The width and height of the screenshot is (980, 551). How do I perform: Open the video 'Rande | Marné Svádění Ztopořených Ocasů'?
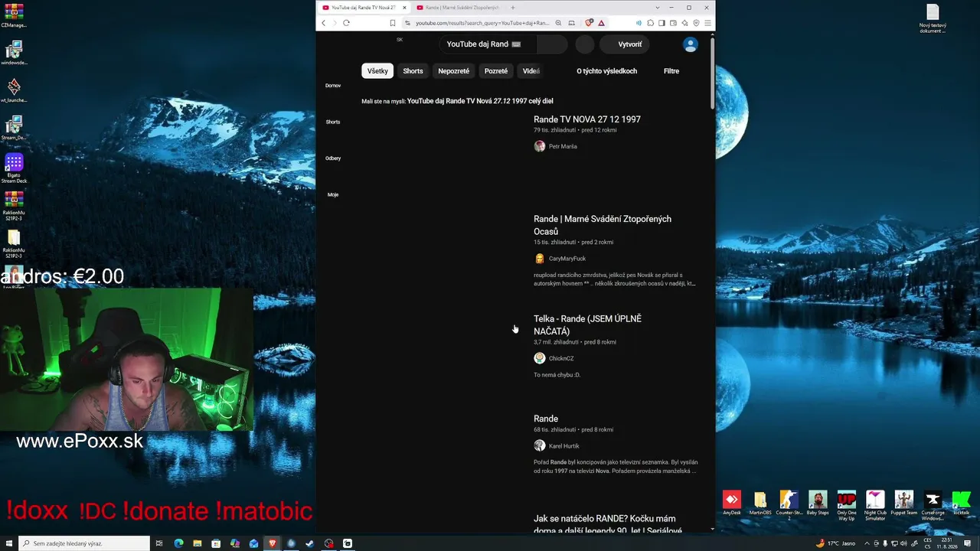click(x=603, y=225)
